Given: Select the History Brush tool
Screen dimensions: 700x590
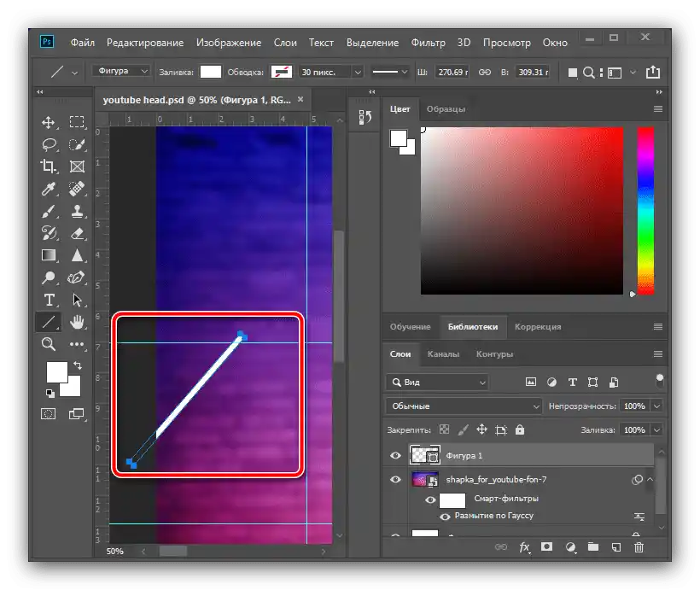Looking at the screenshot, I should click(48, 233).
